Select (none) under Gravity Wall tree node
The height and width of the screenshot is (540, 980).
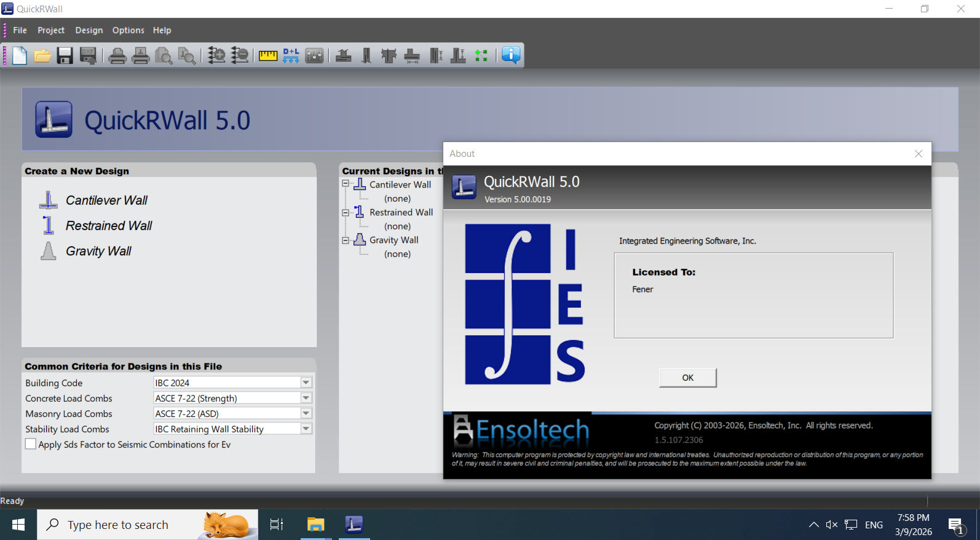coord(397,254)
